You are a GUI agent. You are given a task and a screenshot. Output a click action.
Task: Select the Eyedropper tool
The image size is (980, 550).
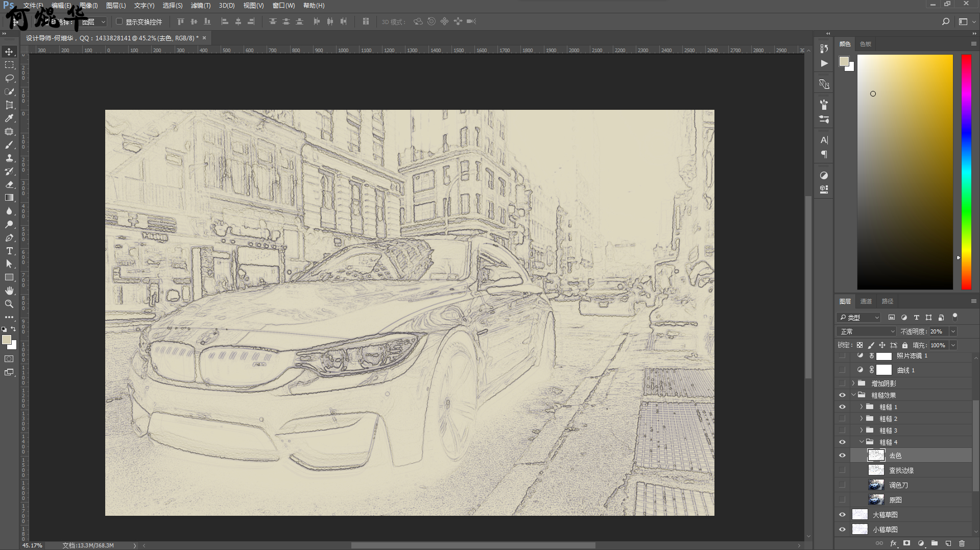(9, 118)
